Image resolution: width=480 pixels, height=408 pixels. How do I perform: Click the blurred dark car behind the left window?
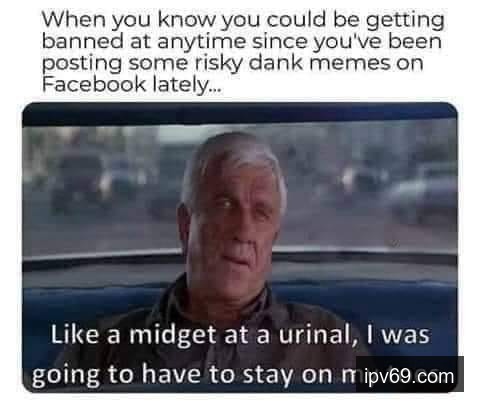click(x=80, y=183)
